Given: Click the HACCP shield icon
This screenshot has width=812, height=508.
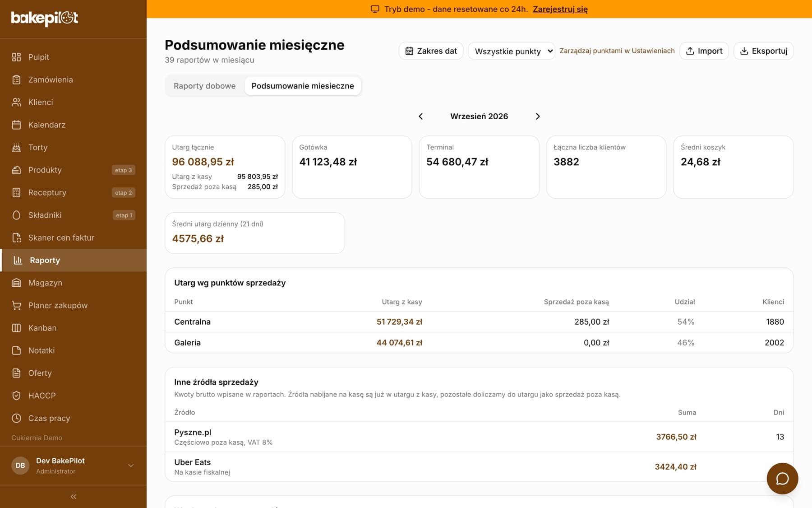Looking at the screenshot, I should 16,396.
